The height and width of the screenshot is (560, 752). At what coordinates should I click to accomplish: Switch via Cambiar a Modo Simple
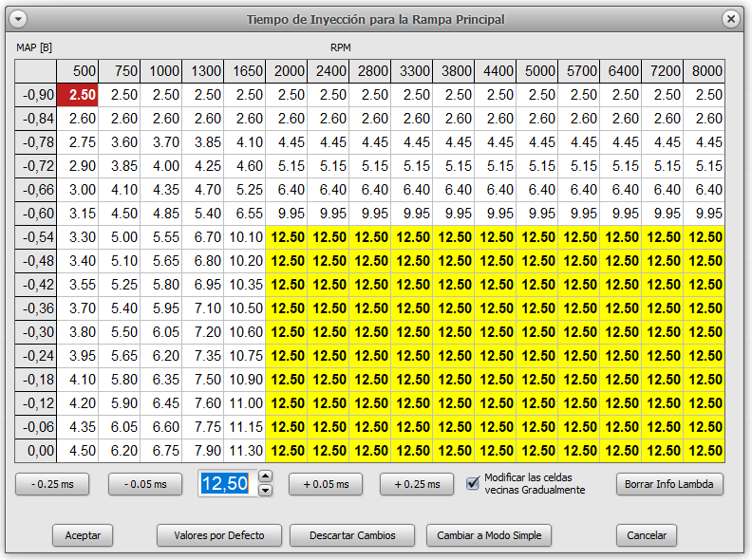point(489,535)
